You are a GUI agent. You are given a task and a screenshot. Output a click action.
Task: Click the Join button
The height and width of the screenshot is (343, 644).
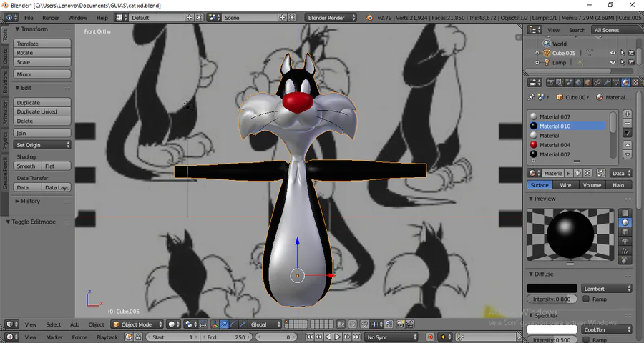pyautogui.click(x=42, y=133)
